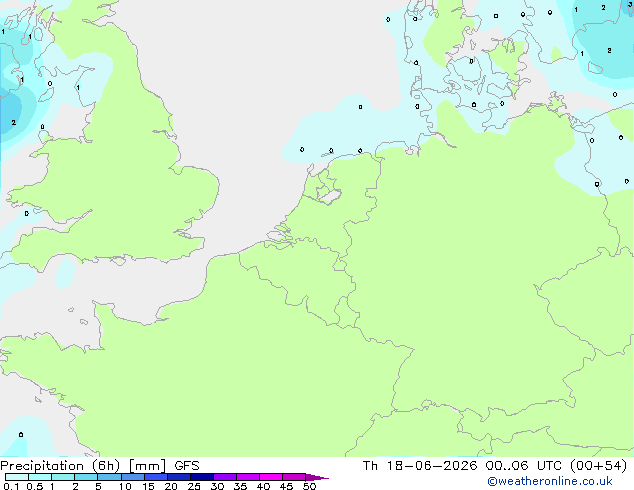The width and height of the screenshot is (634, 490).
Task: Click the 'GFS' model label
Action: [187, 466]
